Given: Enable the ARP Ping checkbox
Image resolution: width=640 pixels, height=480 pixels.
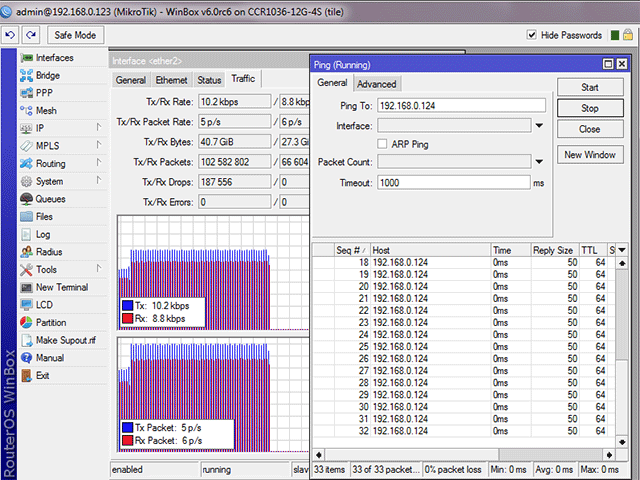Looking at the screenshot, I should point(382,144).
